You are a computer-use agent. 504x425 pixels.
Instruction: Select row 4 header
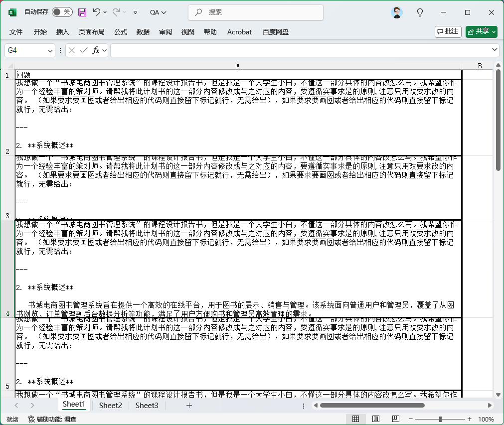tap(7, 269)
